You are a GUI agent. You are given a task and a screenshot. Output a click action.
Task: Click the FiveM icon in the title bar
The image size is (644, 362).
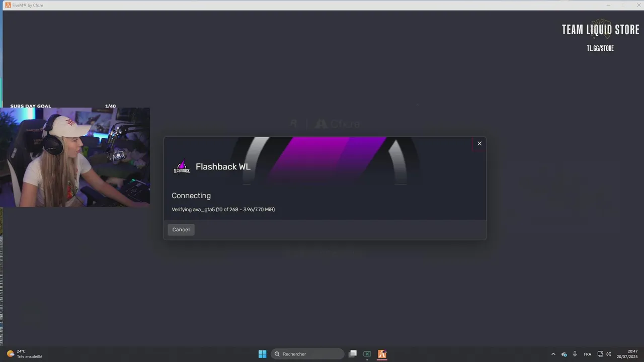8,5
